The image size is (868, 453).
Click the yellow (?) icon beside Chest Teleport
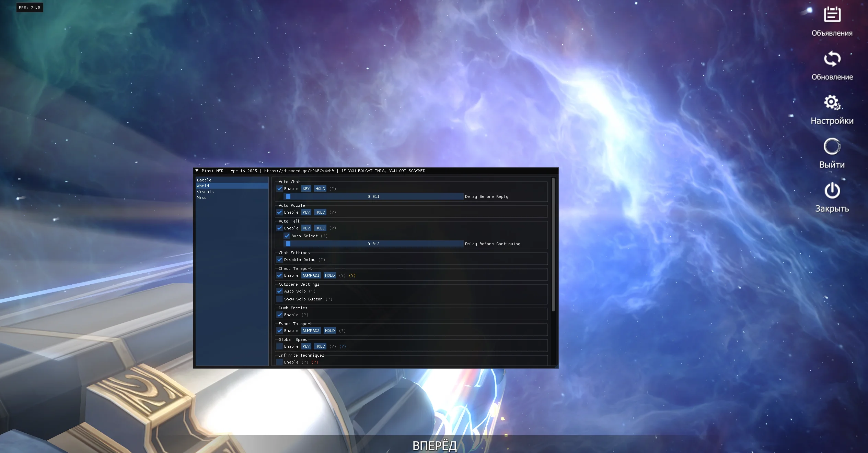352,275
